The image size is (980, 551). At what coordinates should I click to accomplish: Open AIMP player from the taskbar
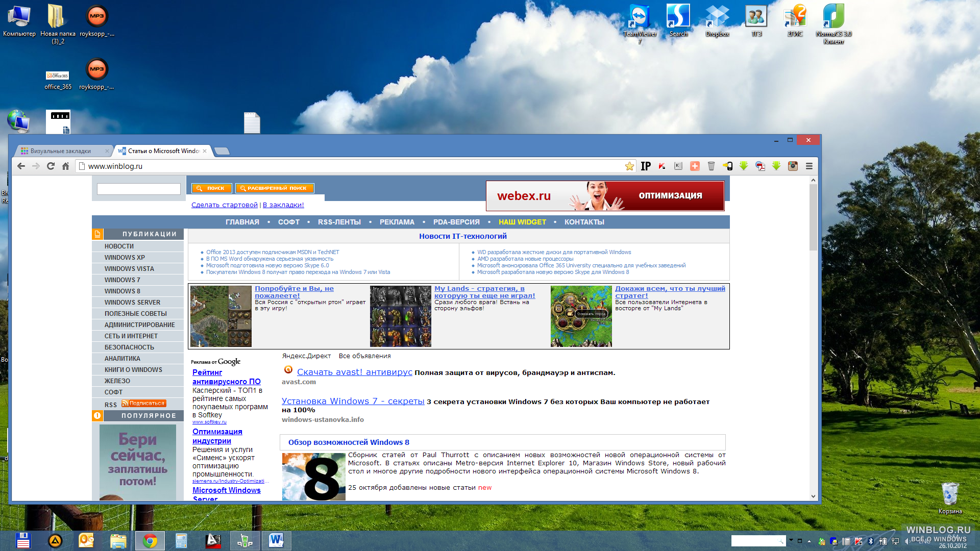[55, 540]
